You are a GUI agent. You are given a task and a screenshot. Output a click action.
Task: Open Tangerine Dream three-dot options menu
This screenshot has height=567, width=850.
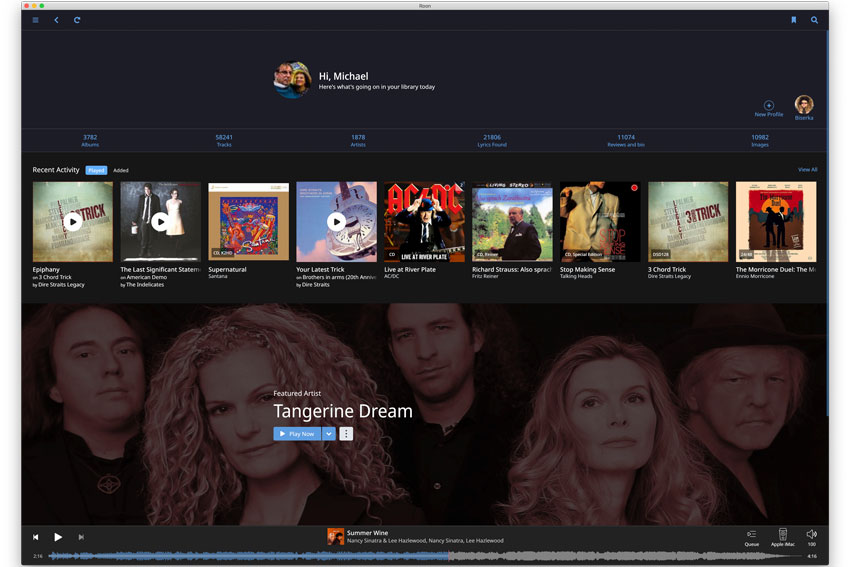[346, 434]
